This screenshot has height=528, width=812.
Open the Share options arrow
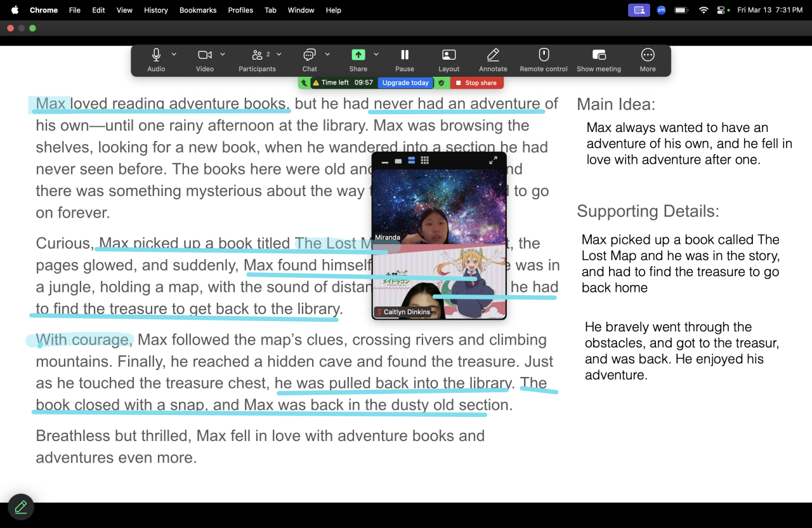376,55
